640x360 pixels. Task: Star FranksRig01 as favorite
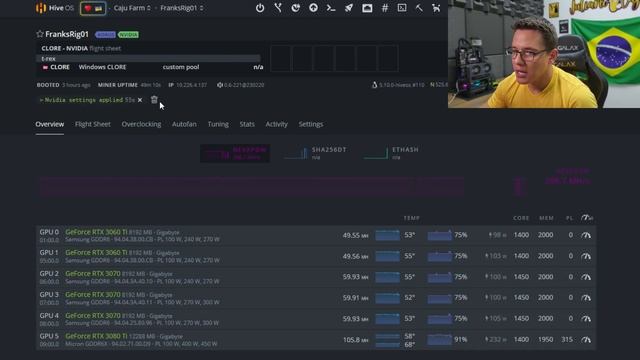40,34
